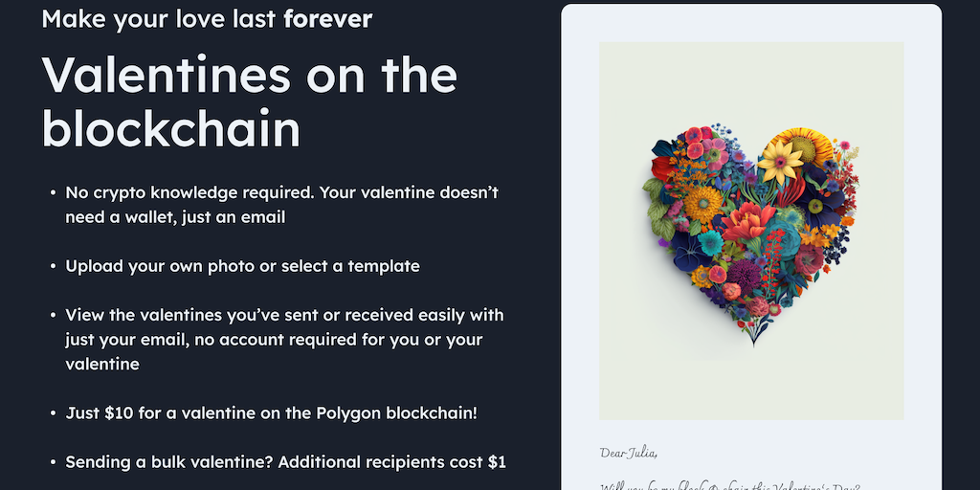This screenshot has width=980, height=490.
Task: Click the cursive valentine message line
Action: [x=727, y=485]
